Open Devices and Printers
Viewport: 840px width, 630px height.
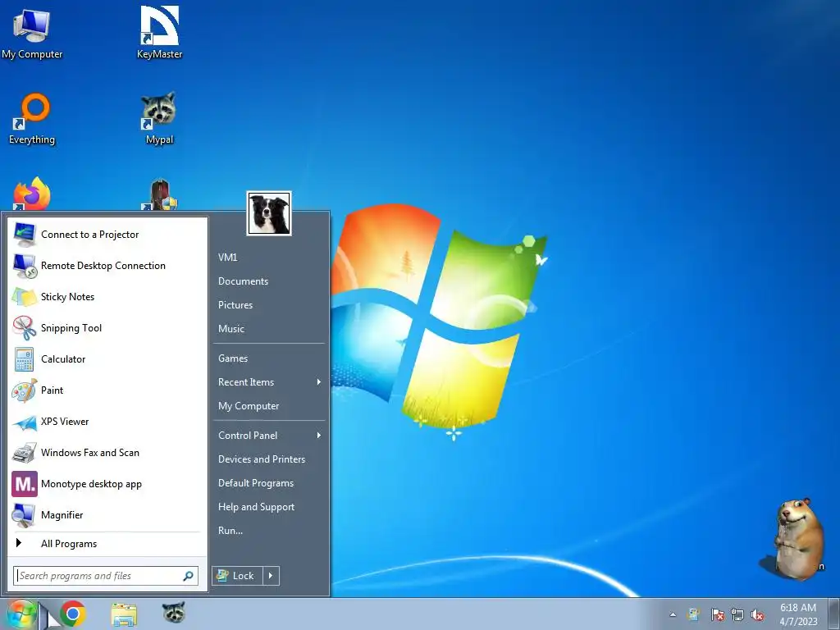coord(262,459)
